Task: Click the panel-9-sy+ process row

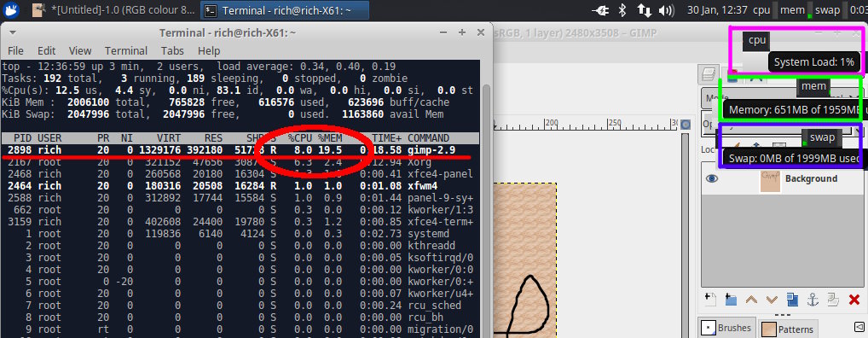Action: click(240, 198)
